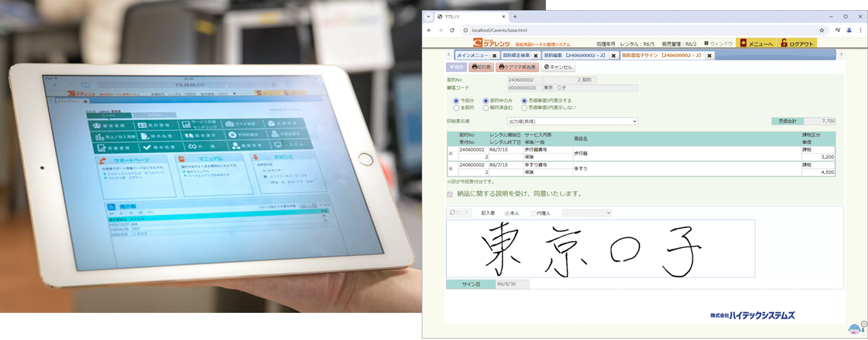Viewport: 868px width, 340px height.
Task: Select the 契約中のみ radio option
Action: pyautogui.click(x=486, y=100)
